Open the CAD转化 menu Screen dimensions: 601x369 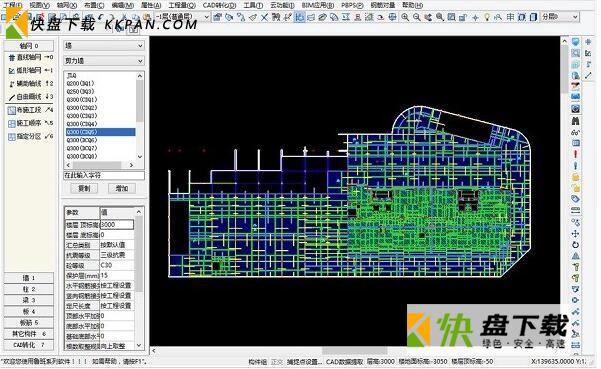tap(219, 5)
